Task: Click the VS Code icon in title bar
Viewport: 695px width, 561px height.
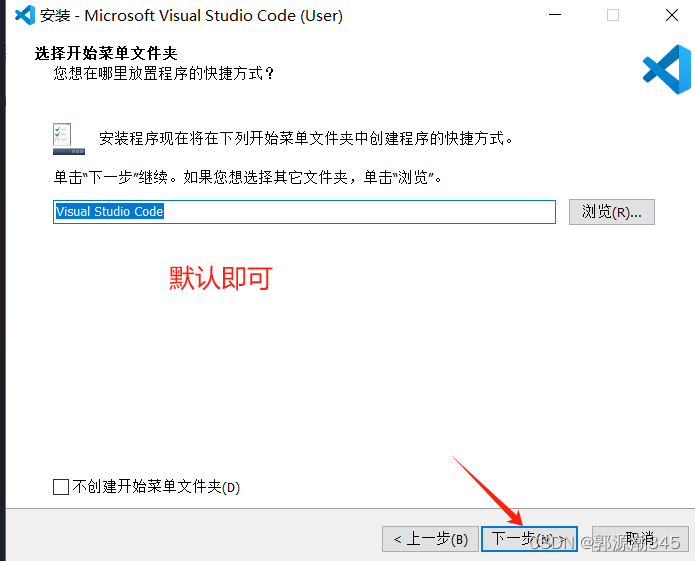Action: click(25, 15)
